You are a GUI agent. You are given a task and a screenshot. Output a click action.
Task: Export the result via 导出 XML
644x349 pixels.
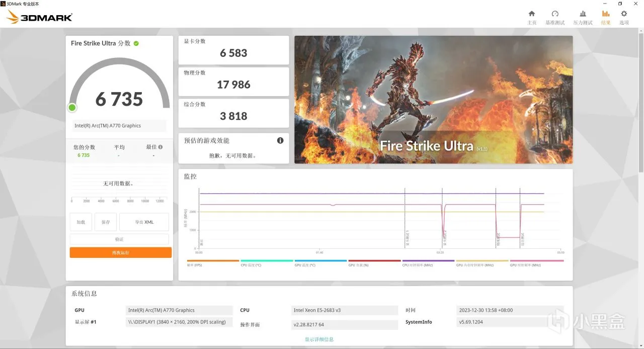click(144, 222)
